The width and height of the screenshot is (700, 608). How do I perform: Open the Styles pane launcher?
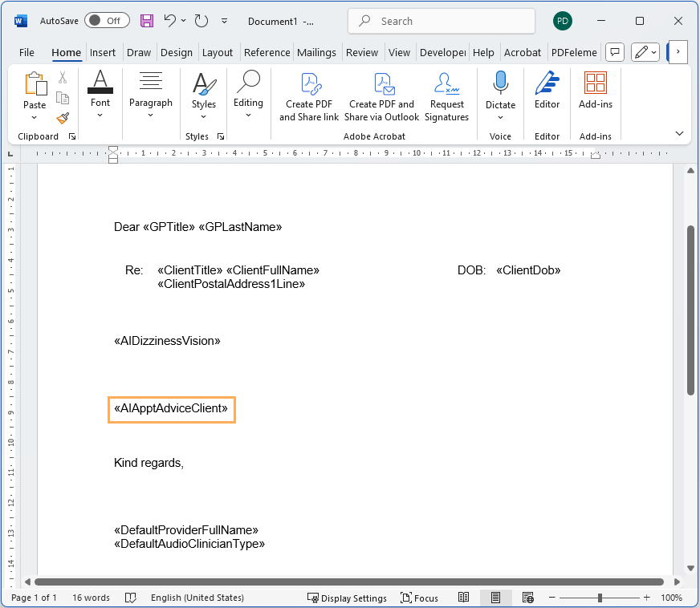[x=221, y=136]
